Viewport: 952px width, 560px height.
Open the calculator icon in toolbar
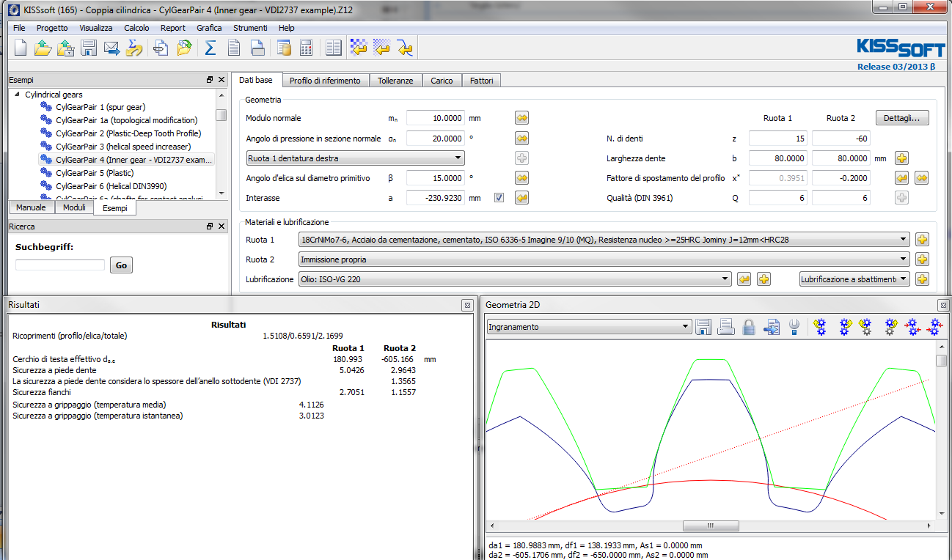pos(307,48)
